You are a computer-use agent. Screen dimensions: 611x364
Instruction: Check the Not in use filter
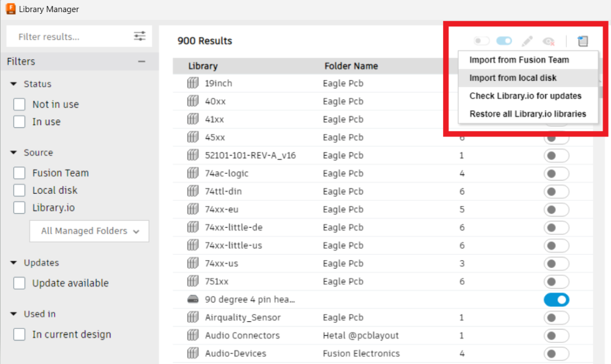point(19,104)
